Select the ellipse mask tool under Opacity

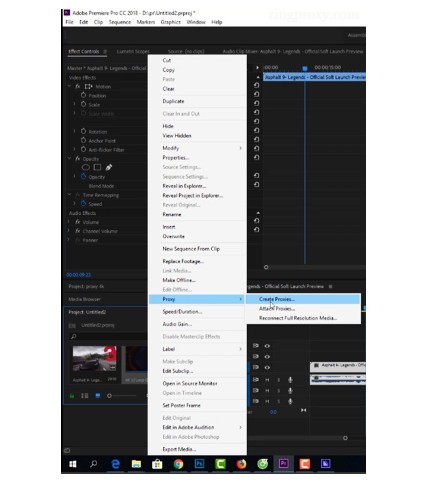(x=86, y=167)
